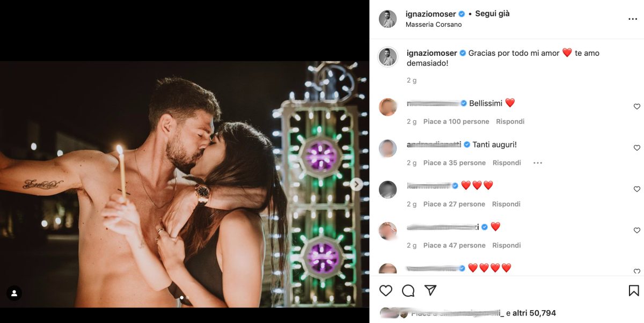Show tagged people on the photo
The image size is (644, 323).
(x=14, y=293)
